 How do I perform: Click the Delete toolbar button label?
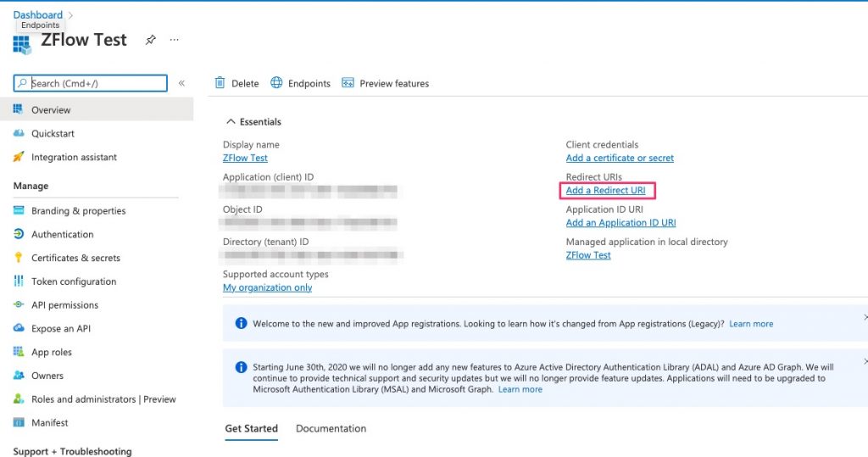coord(245,84)
